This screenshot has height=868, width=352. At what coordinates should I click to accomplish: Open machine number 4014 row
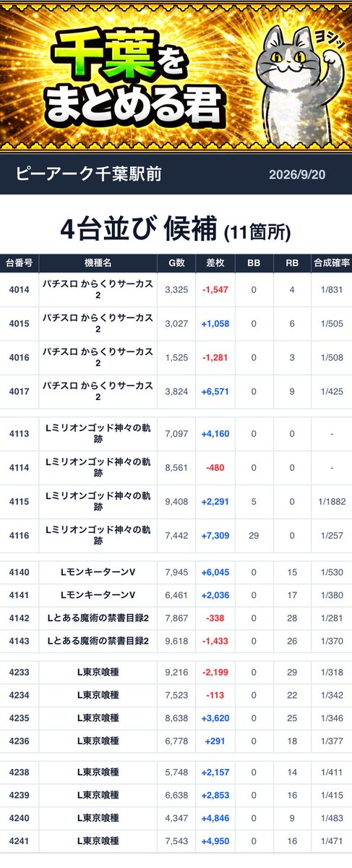(x=176, y=289)
